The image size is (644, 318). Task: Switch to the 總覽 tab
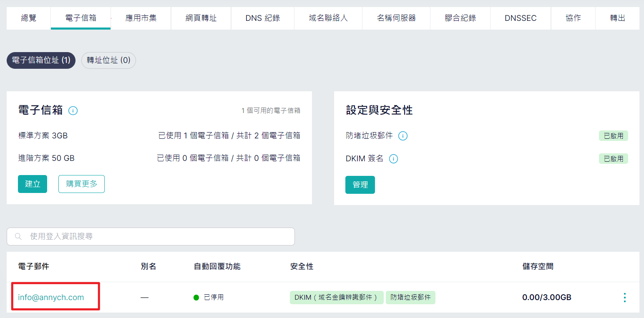(28, 18)
